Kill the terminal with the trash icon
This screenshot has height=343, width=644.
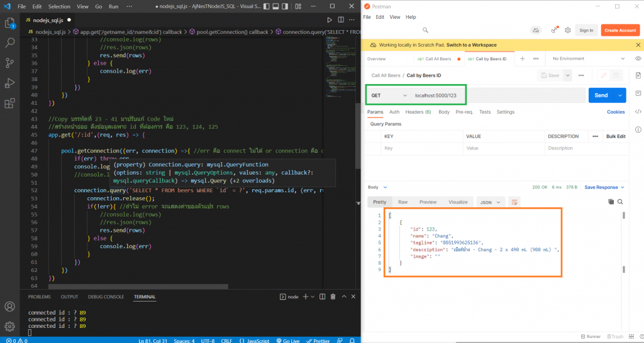(x=333, y=297)
